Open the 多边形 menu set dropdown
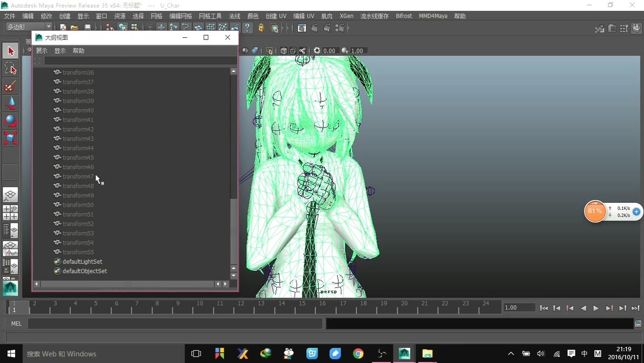 tap(28, 27)
